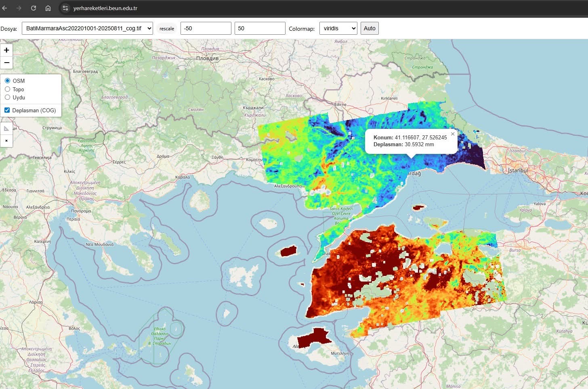Click the address bar URL
This screenshot has width=588, height=389.
(x=105, y=8)
